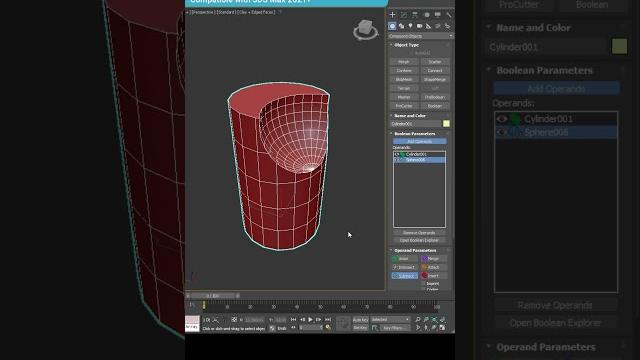Select the Space Warps category icon
The height and width of the screenshot is (360, 640).
(438, 26)
